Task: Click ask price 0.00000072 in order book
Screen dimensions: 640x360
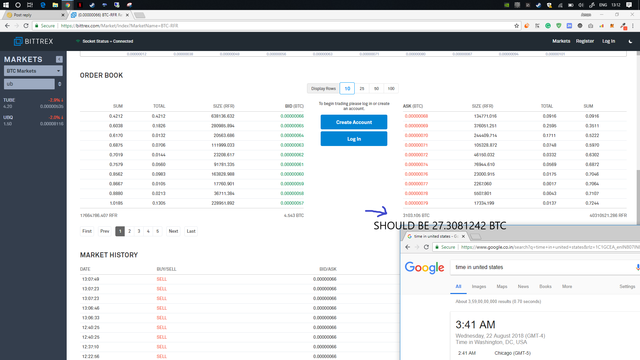Action: pos(416,155)
